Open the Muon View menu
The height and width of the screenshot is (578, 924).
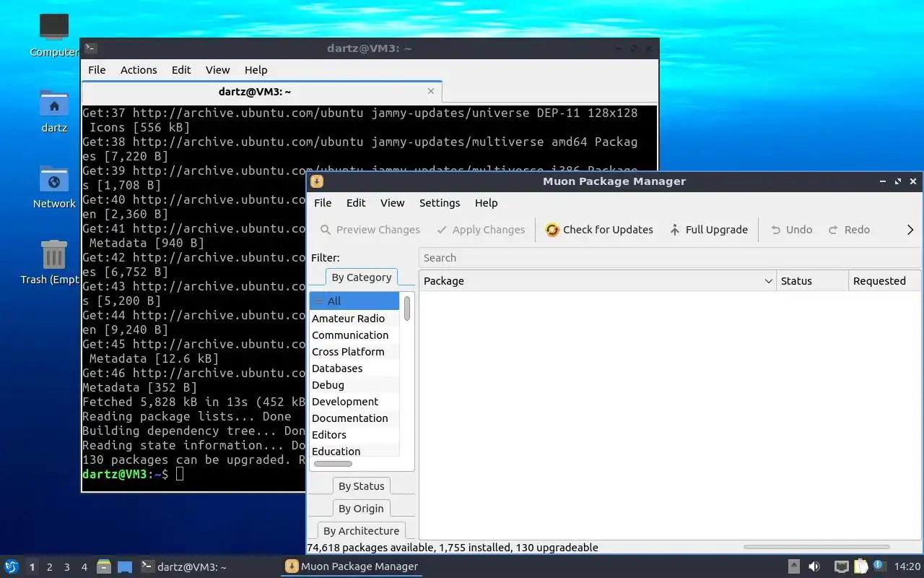point(392,203)
